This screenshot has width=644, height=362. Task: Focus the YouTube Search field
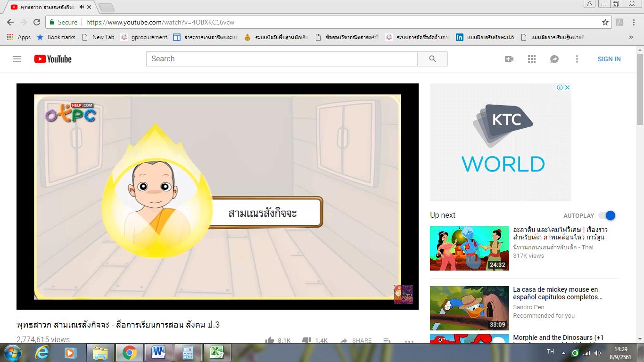click(x=282, y=59)
